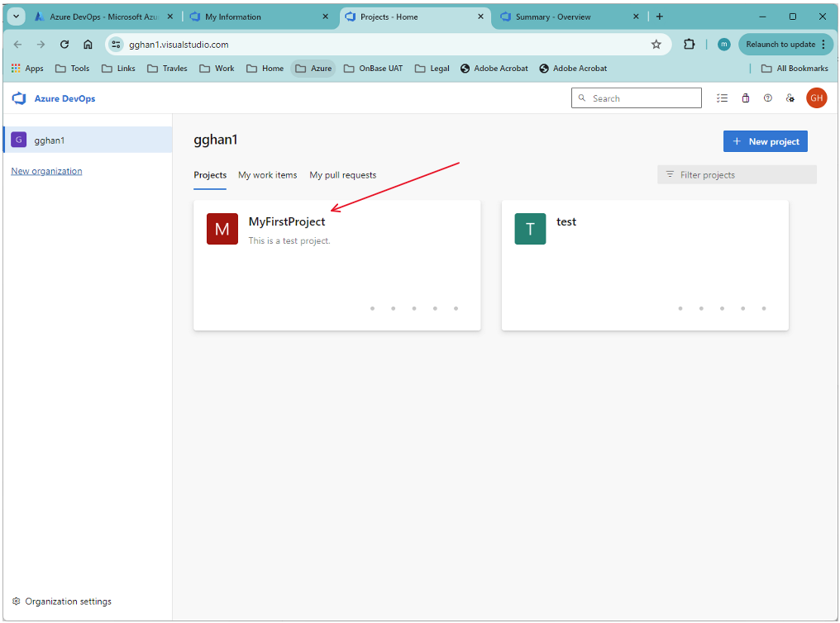Screen dimensions: 840x623
Task: Open the User settings icon in header
Action: coord(790,98)
